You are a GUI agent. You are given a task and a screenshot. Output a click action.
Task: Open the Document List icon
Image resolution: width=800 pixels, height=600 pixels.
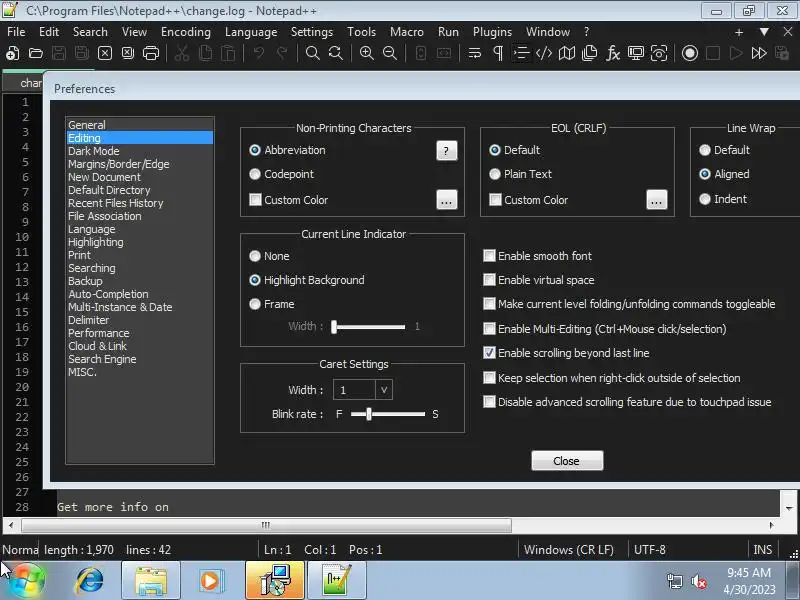point(590,53)
